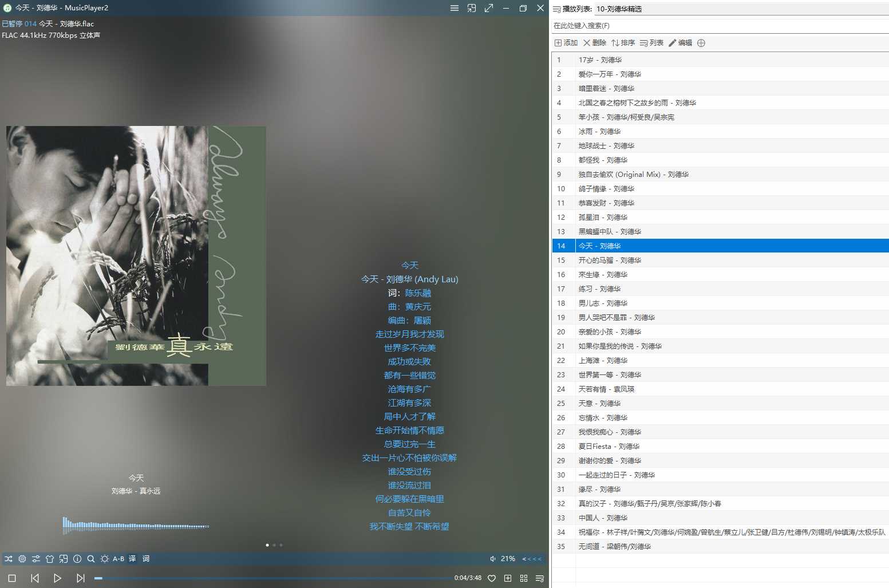Click the 21% volume indicator

tap(508, 559)
